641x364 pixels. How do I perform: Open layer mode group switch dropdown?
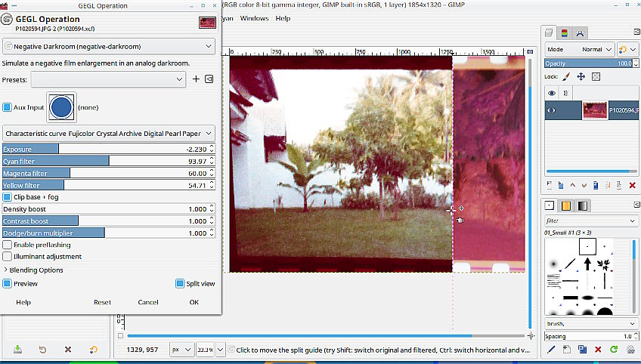[627, 49]
